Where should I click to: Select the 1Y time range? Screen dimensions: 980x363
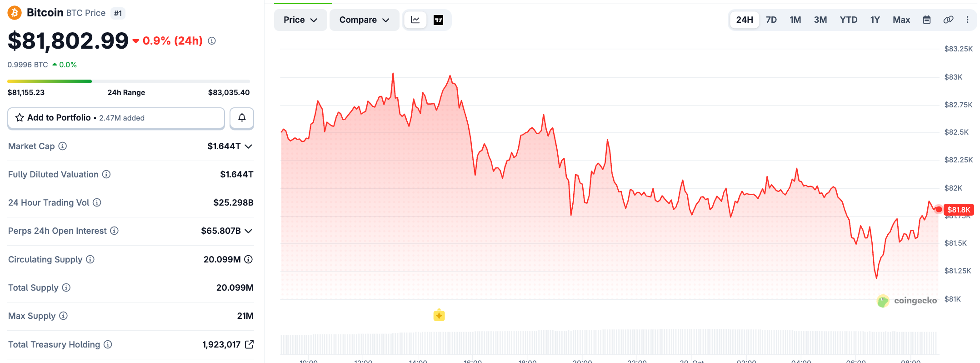pos(875,20)
